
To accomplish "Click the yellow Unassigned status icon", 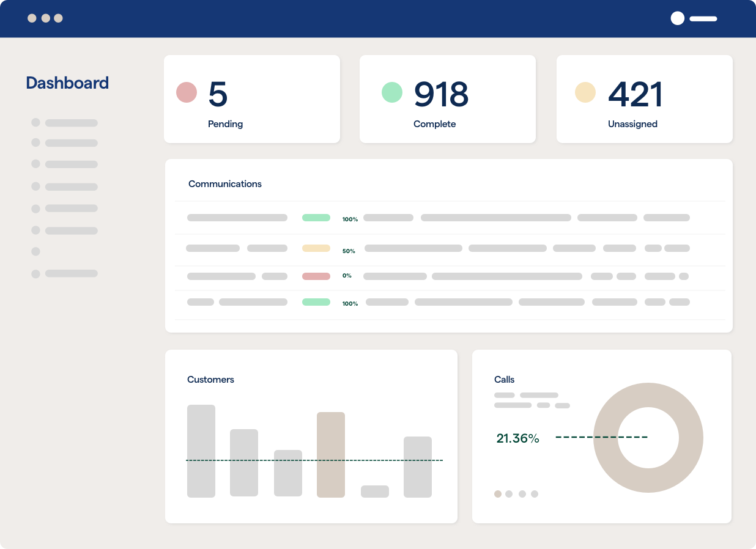I will [586, 92].
